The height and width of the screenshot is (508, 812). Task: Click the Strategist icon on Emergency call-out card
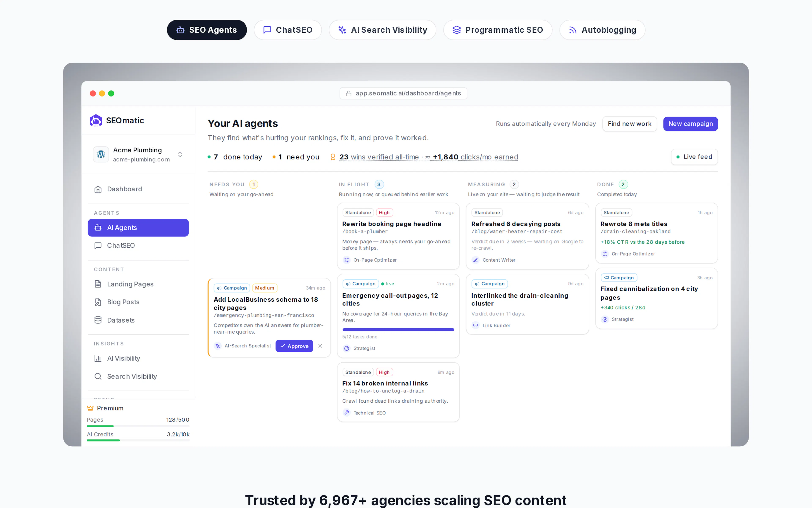click(x=347, y=348)
